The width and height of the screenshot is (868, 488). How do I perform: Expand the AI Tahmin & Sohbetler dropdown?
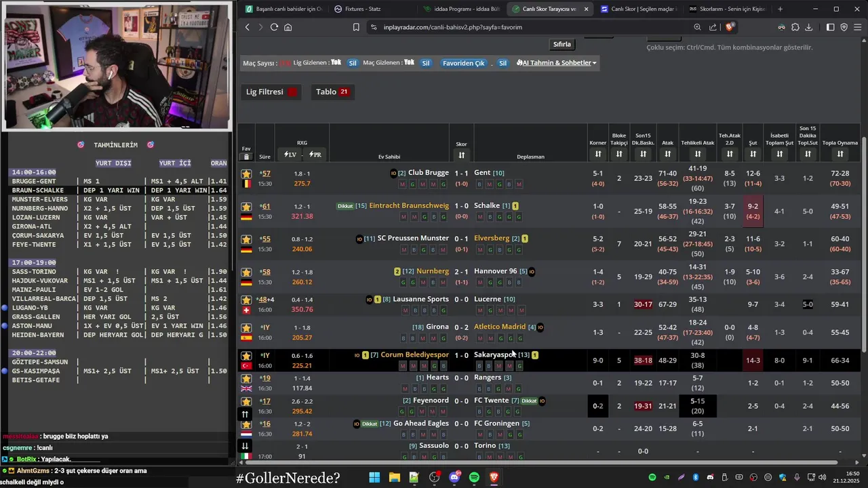(557, 63)
